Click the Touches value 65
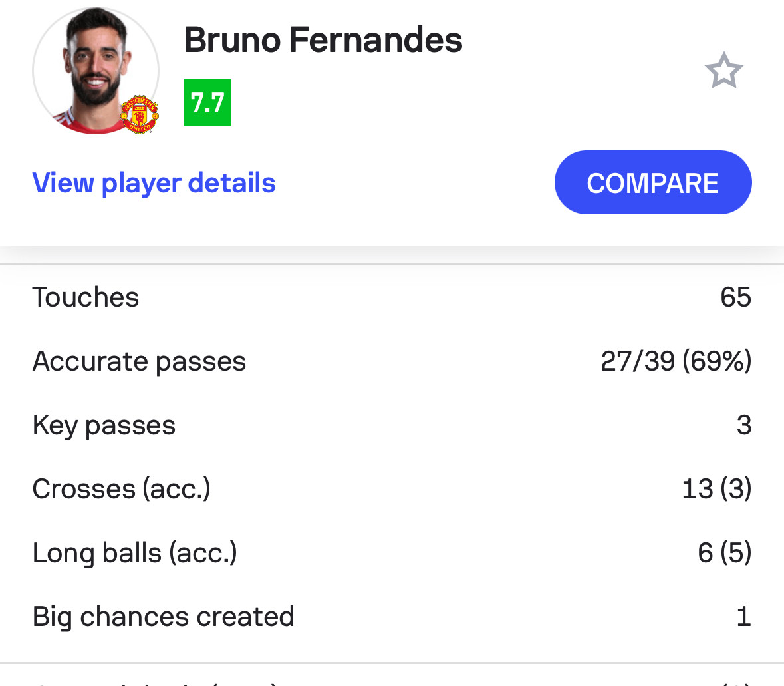Screen dimensions: 784x686 735,297
